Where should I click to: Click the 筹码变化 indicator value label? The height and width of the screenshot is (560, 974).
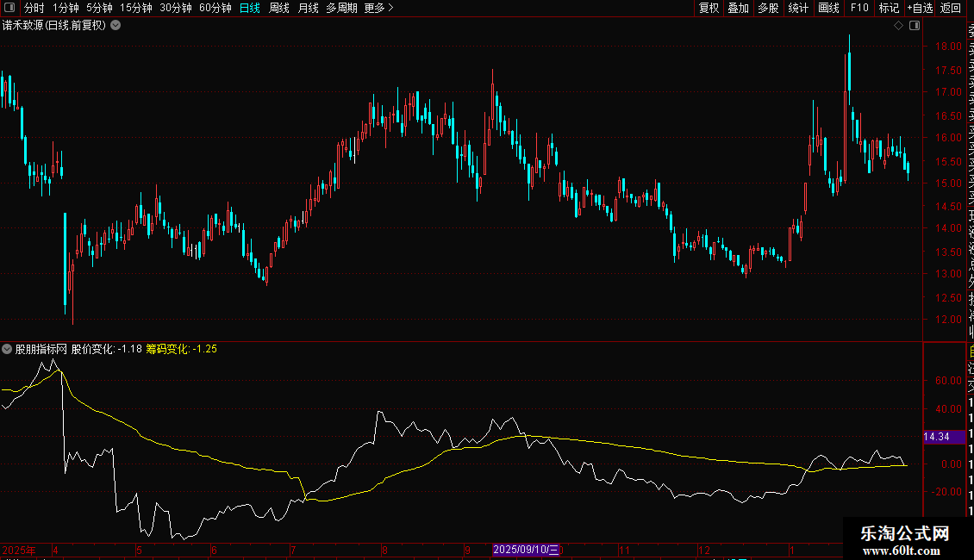tap(181, 349)
